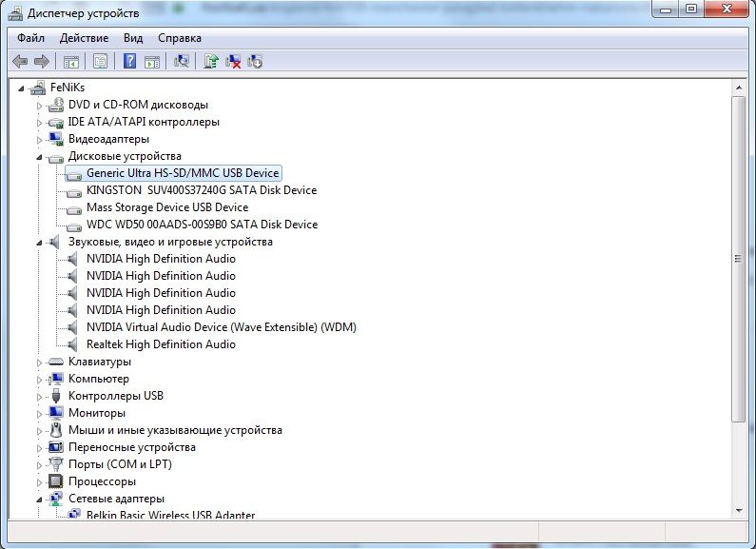Click the IDE ATA/ATAPI контроллеры icon
The height and width of the screenshot is (549, 756).
56,122
